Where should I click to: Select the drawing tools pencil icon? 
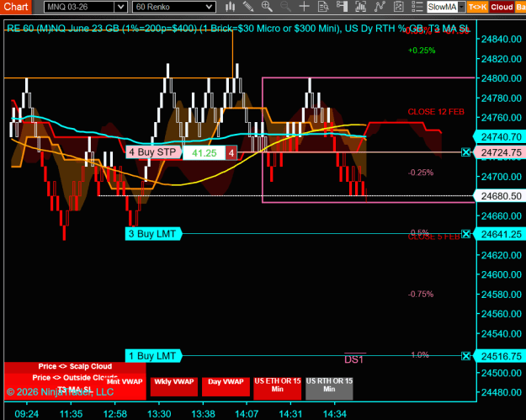pos(248,7)
